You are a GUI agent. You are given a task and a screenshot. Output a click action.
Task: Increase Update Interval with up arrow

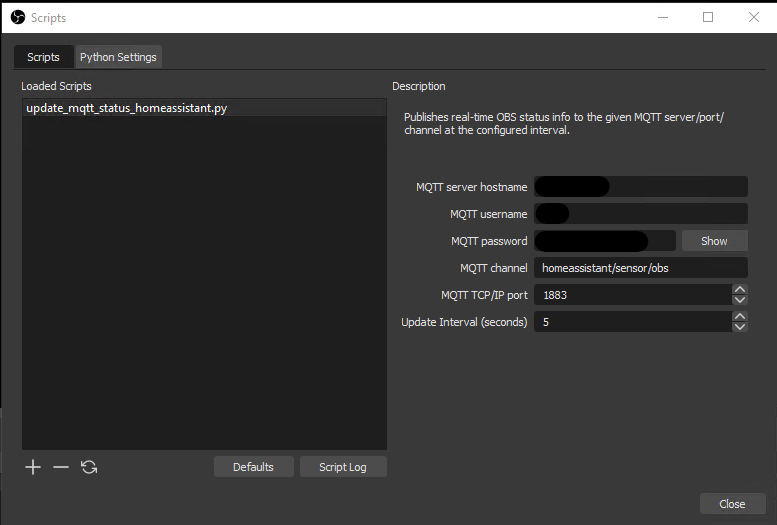[740, 317]
